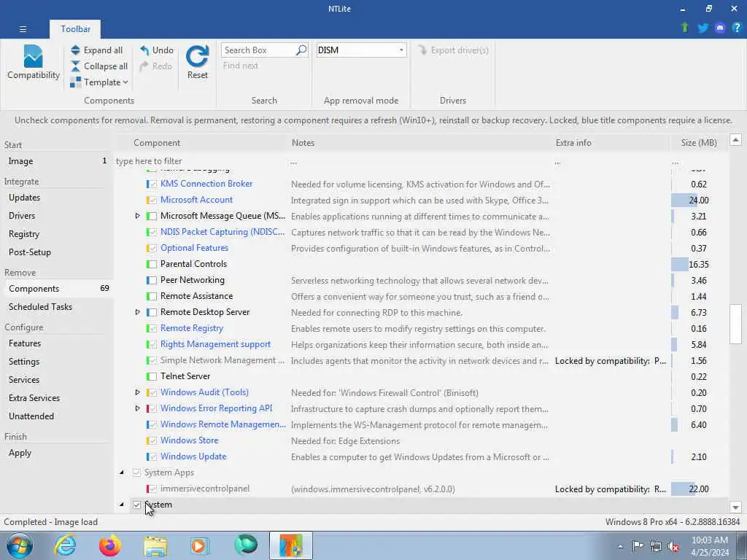This screenshot has height=560, width=747.
Task: Launch Firefox from taskbar
Action: 110,545
